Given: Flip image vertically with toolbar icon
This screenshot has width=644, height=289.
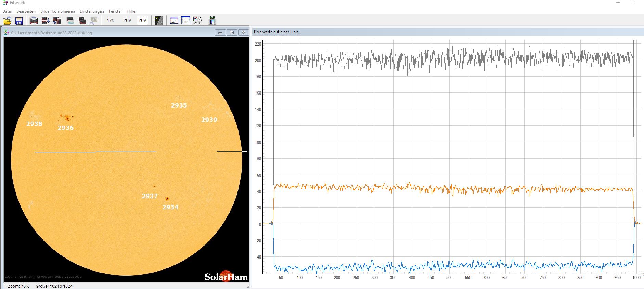Looking at the screenshot, I should tap(46, 21).
